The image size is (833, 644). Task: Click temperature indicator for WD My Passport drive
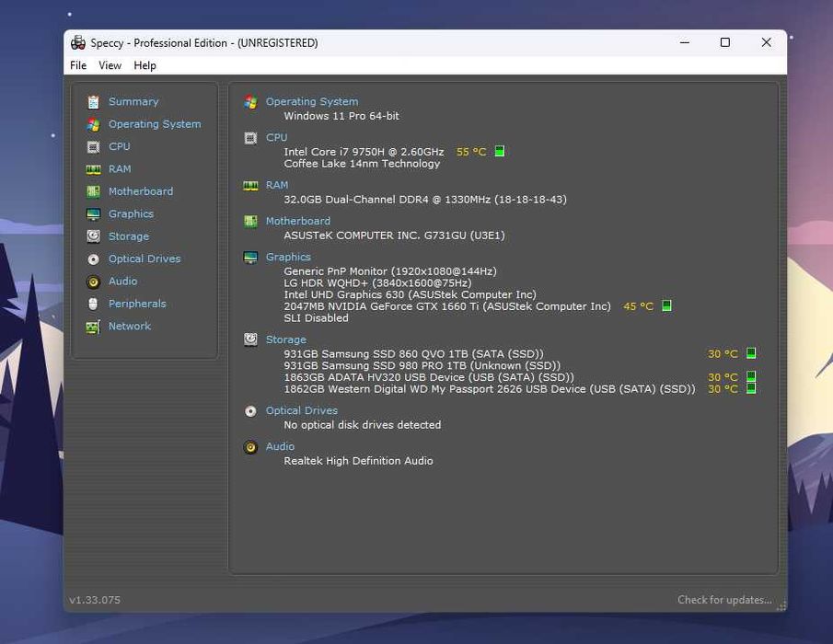pos(751,388)
